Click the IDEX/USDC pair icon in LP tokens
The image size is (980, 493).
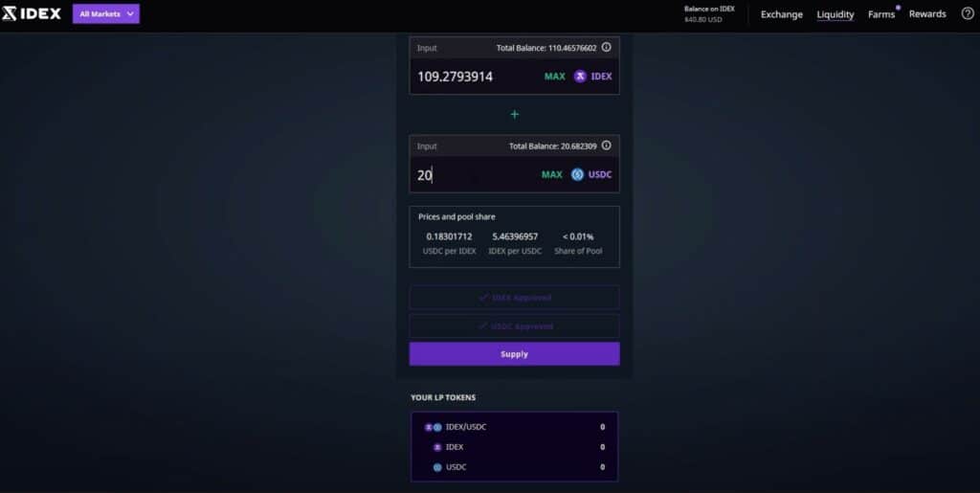coord(434,427)
